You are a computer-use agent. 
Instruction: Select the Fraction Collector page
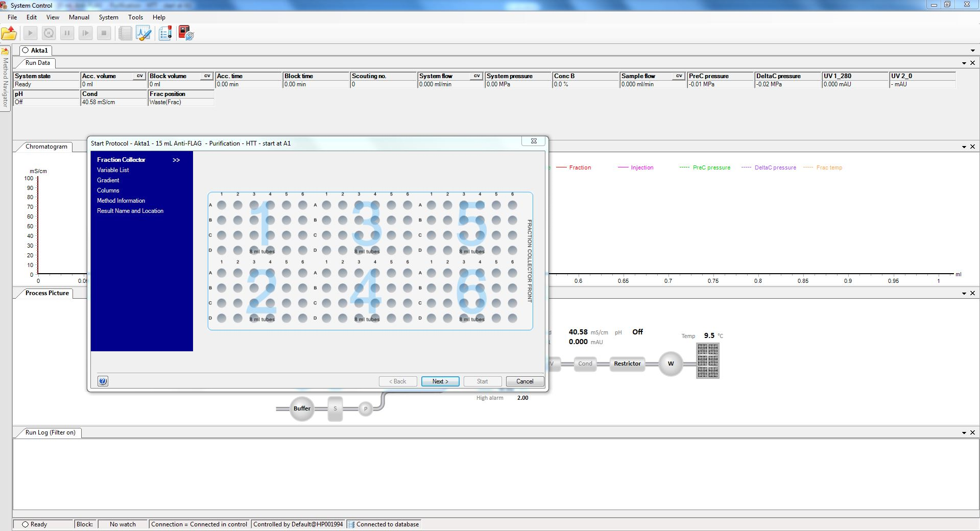coord(122,160)
